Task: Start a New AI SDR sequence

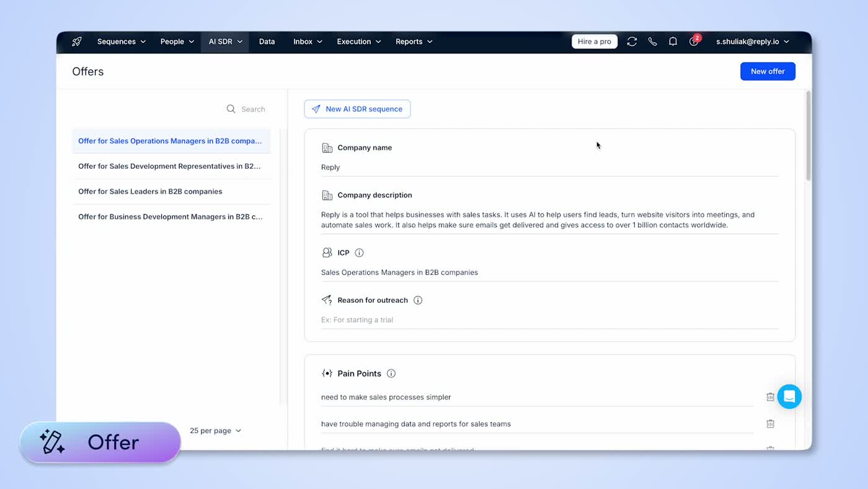Action: (357, 109)
